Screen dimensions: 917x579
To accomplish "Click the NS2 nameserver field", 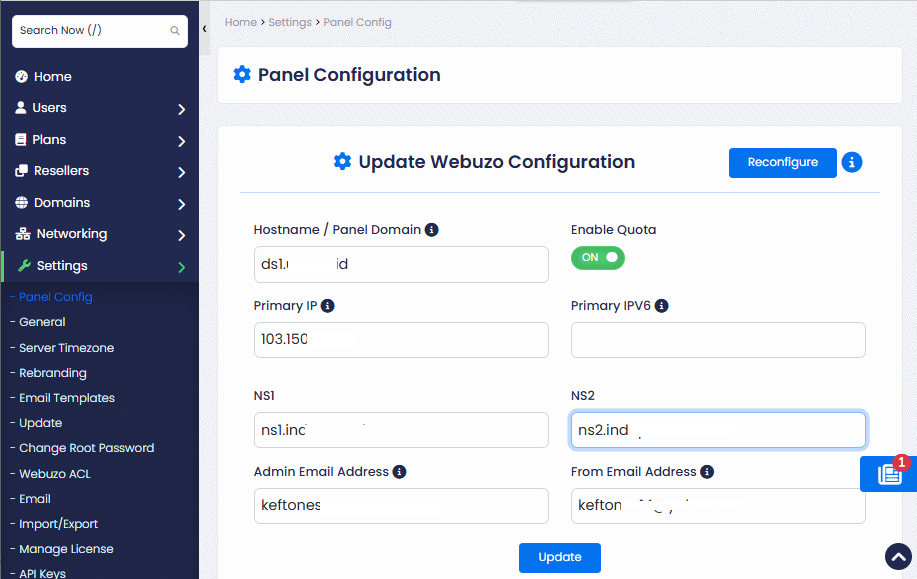I will pos(718,430).
